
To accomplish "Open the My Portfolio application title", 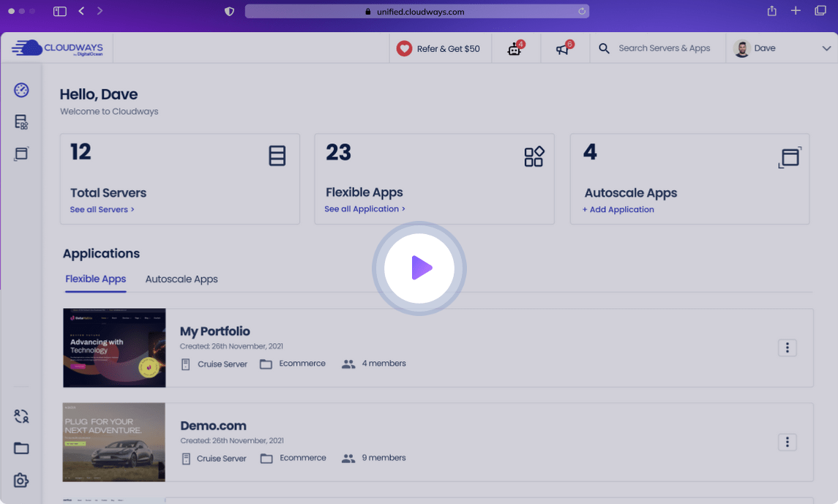I will [x=215, y=331].
